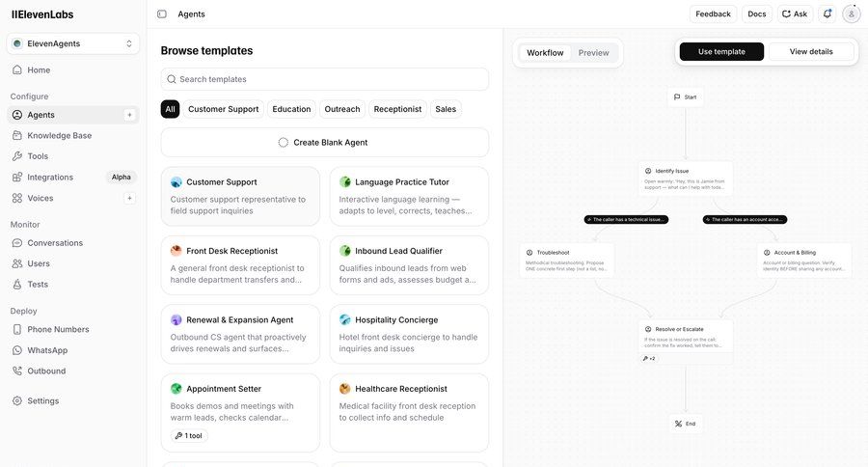Viewport: 868px width, 467px height.
Task: Click the ElevenLabs logo
Action: click(x=42, y=14)
